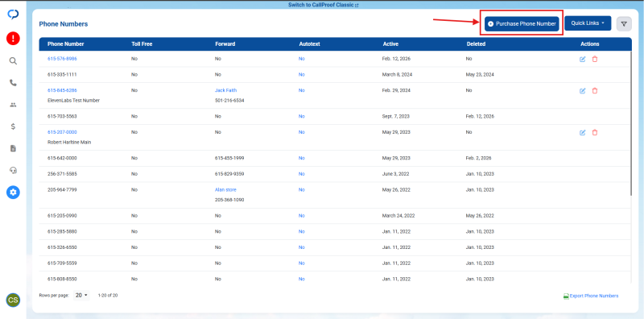Click the table vertical scrollbar
The image size is (644, 319).
coord(632,123)
